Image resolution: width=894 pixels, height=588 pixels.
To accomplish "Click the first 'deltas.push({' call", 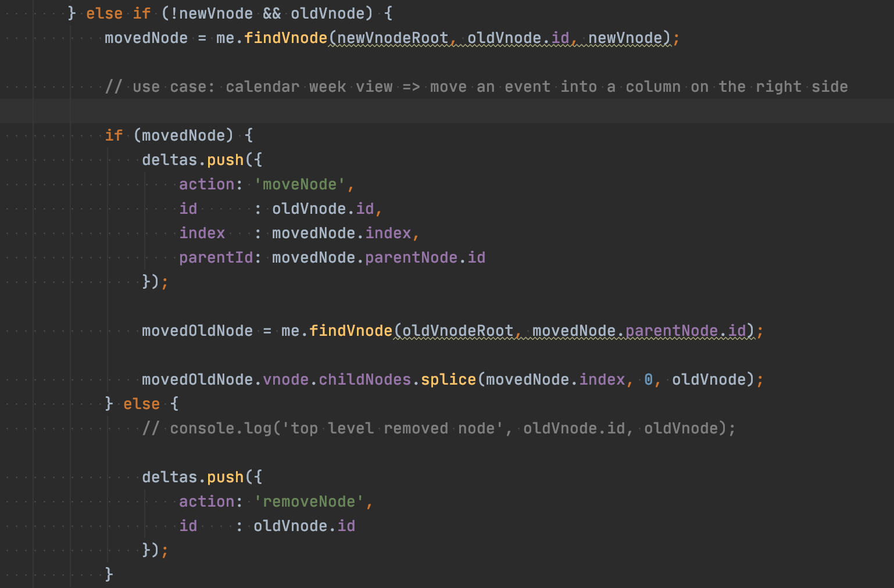I will coord(202,160).
